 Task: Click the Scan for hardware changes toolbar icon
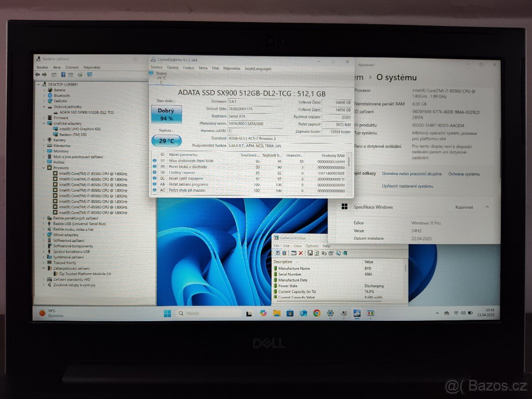click(80, 74)
